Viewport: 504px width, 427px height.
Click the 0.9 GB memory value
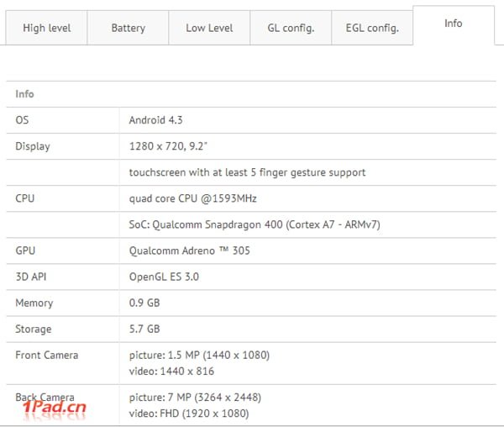coord(144,303)
